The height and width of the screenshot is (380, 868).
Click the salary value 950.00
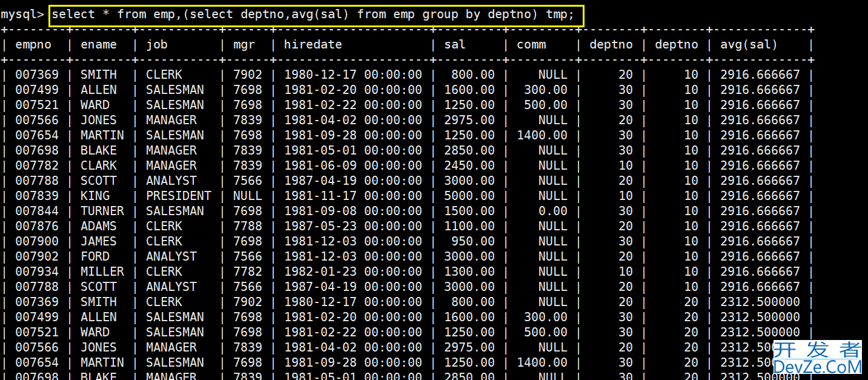tap(473, 241)
